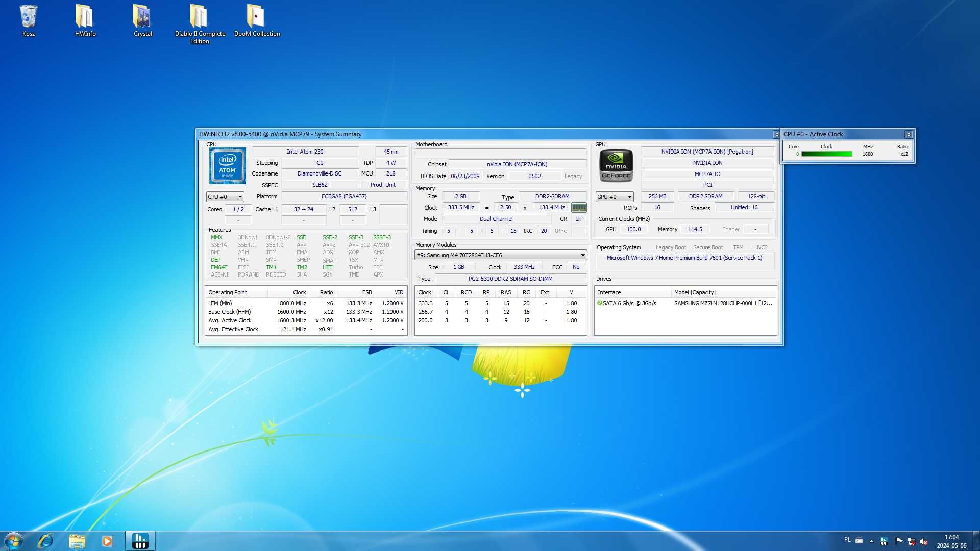Click the Prod. Unit field
980x551 pixels.
(x=383, y=185)
